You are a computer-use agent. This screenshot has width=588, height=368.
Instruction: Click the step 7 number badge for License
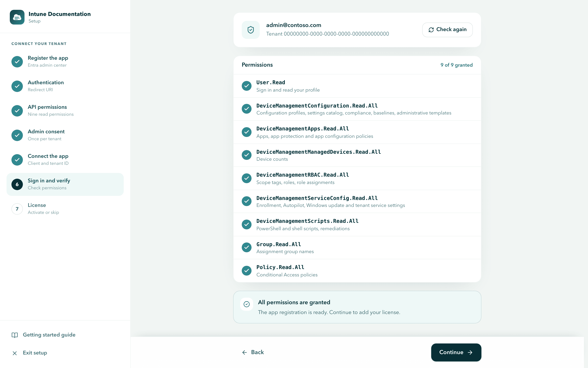coord(17,209)
